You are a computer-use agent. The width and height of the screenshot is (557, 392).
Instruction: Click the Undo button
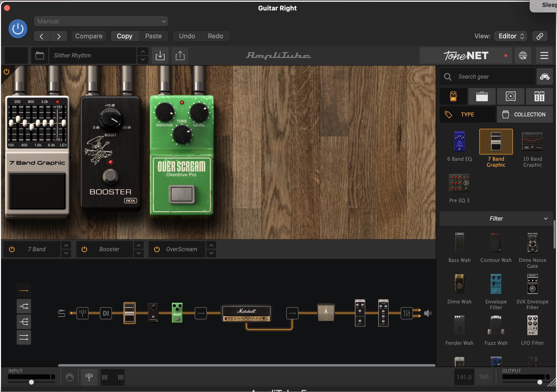coord(187,36)
